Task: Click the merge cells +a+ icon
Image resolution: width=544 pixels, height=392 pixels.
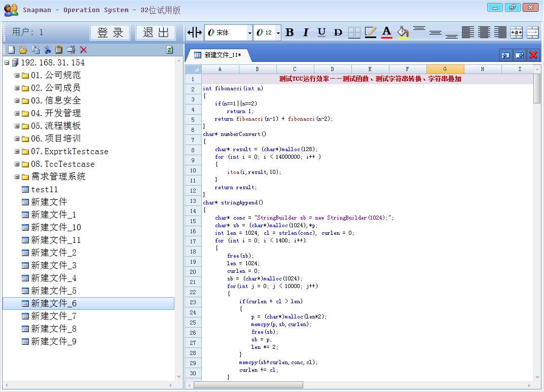Action: click(x=517, y=32)
